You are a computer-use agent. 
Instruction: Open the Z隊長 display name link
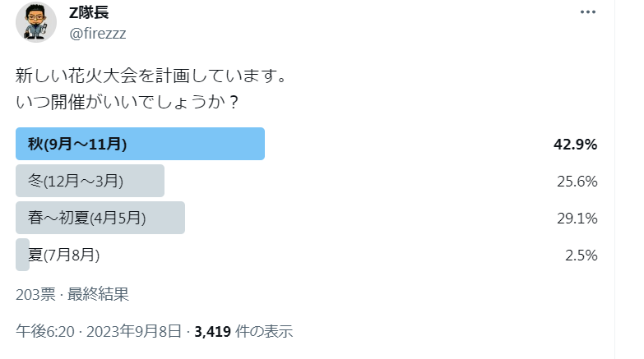pos(89,12)
